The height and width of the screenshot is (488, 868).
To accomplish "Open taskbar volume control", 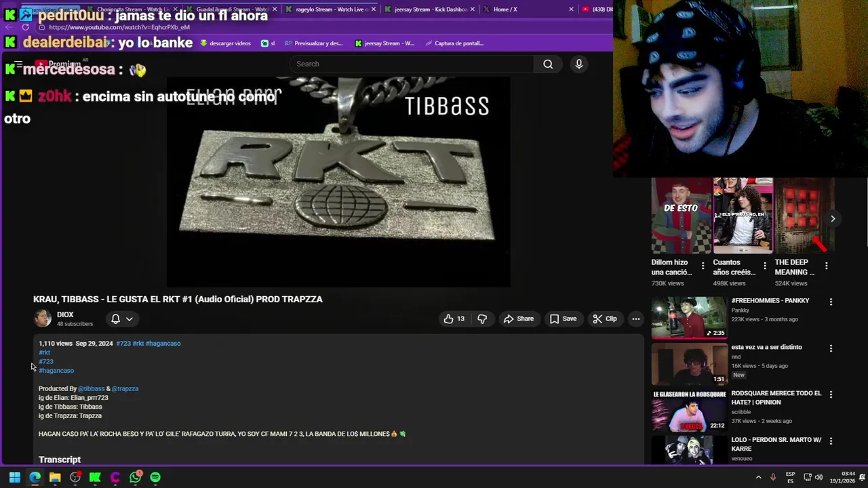I will pyautogui.click(x=818, y=477).
